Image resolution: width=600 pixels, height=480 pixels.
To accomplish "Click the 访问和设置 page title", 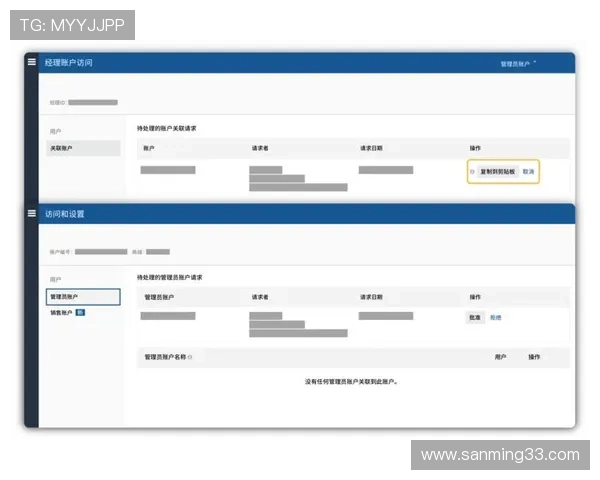I will (x=65, y=213).
